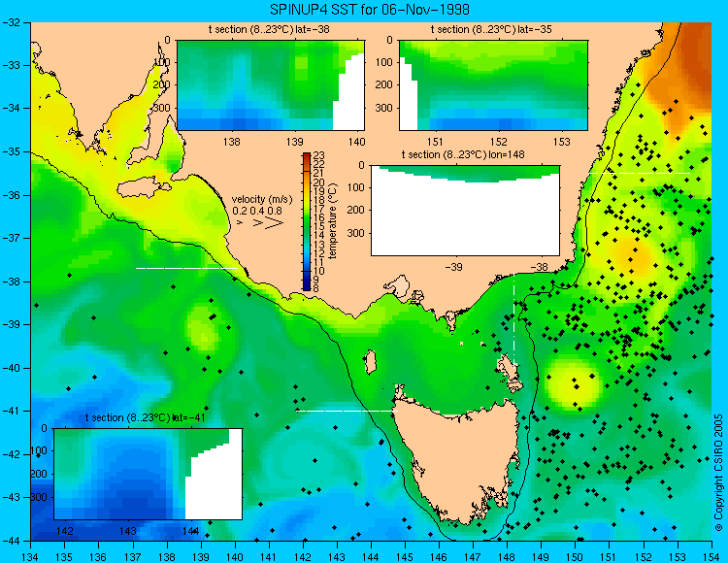Click the "t section (8..23°C) lat=-41" heading
Image resolution: width=728 pixels, height=563 pixels.
[146, 417]
